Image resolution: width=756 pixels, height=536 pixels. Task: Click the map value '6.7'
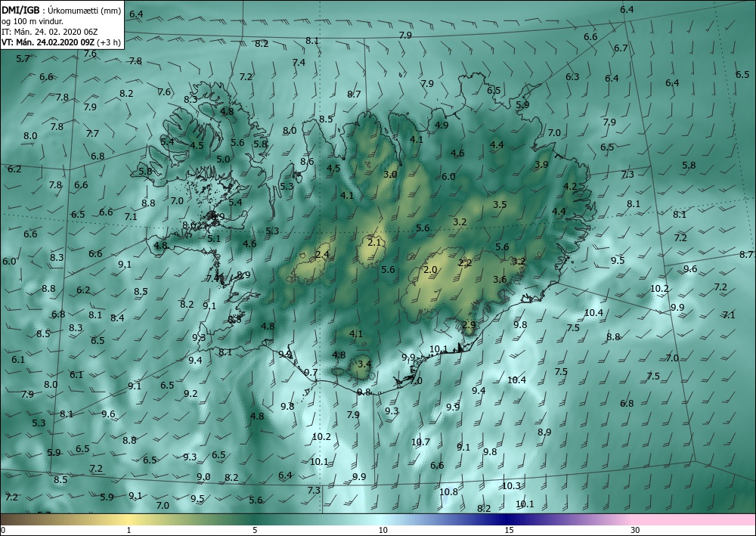coord(621,48)
